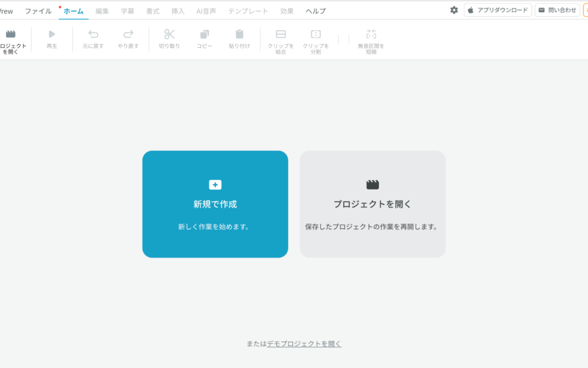Select the 切り取り scissors icon
The image size is (588, 368).
pyautogui.click(x=169, y=34)
